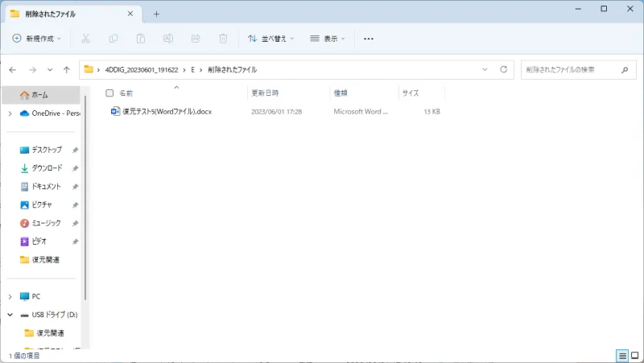The width and height of the screenshot is (644, 363).
Task: Click the pin icon next to ビデオ
Action: [75, 241]
